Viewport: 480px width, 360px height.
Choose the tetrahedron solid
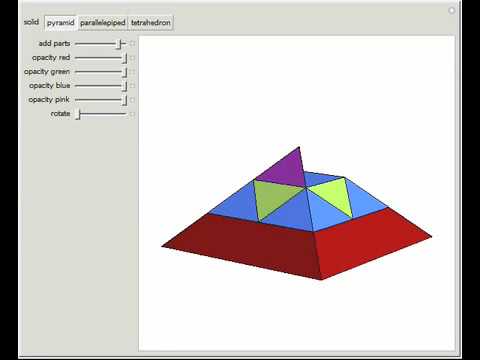click(151, 23)
